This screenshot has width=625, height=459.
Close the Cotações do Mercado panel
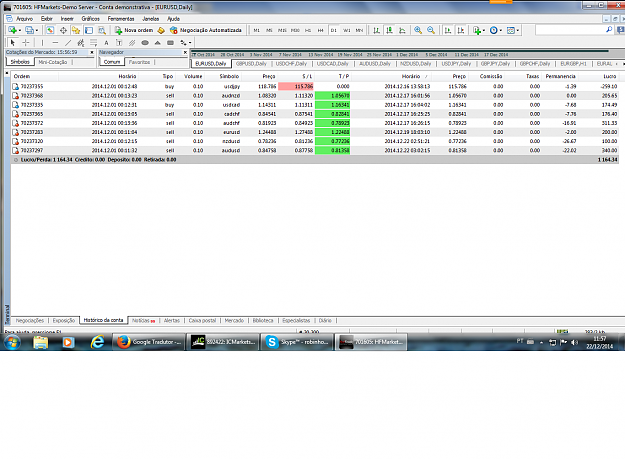click(92, 52)
